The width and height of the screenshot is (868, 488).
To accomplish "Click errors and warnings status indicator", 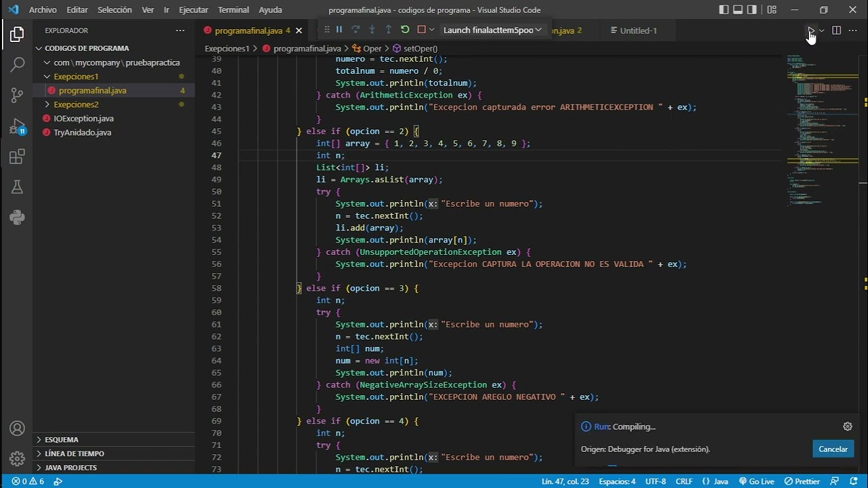I will [28, 481].
